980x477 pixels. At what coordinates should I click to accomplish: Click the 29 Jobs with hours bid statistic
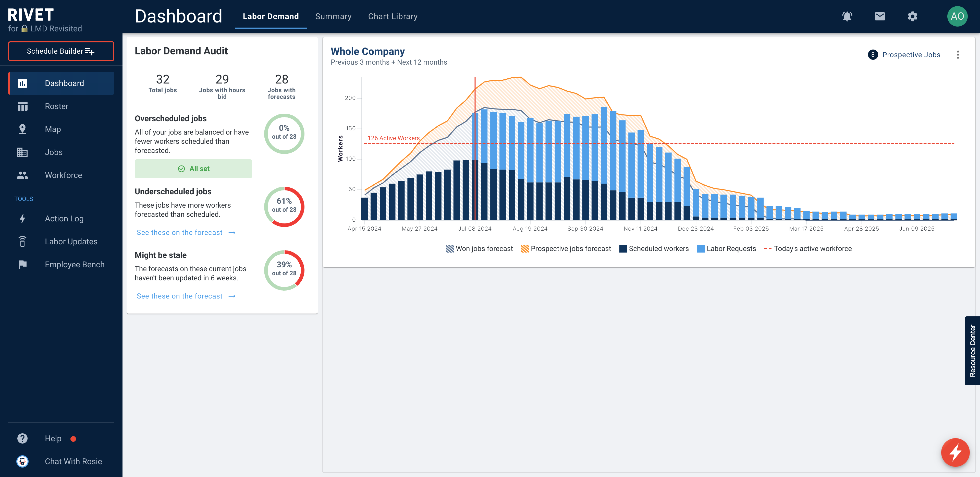(222, 86)
